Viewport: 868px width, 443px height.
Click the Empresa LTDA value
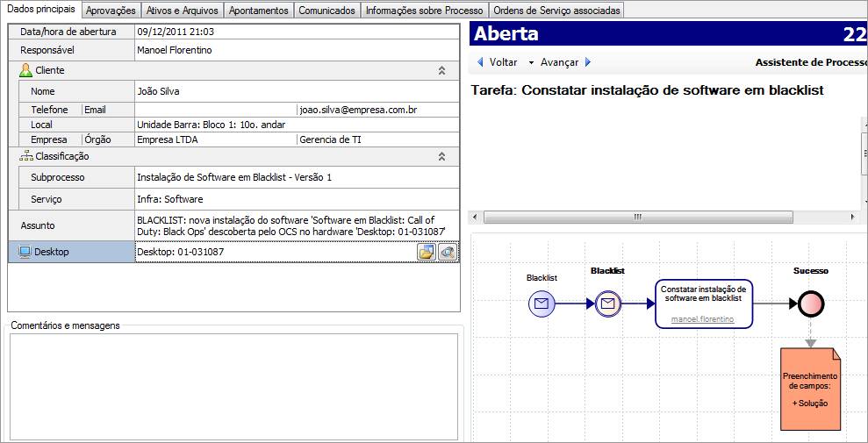167,140
